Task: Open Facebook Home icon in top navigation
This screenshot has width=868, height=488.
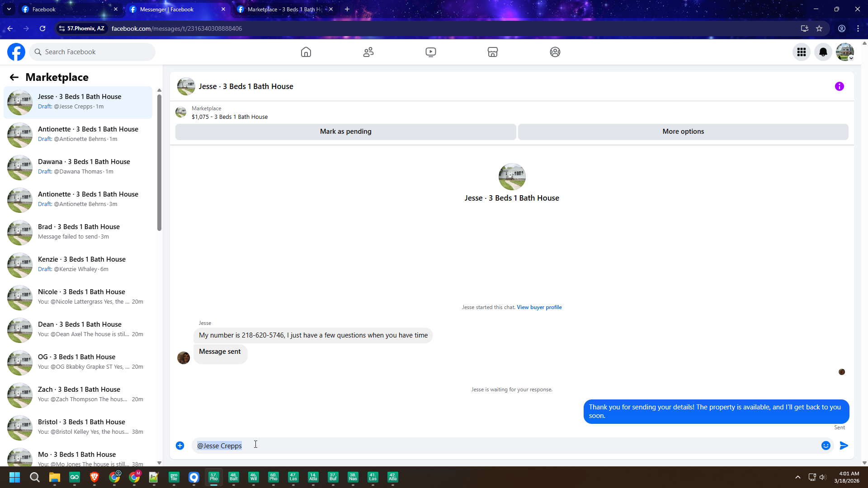Action: click(x=306, y=52)
